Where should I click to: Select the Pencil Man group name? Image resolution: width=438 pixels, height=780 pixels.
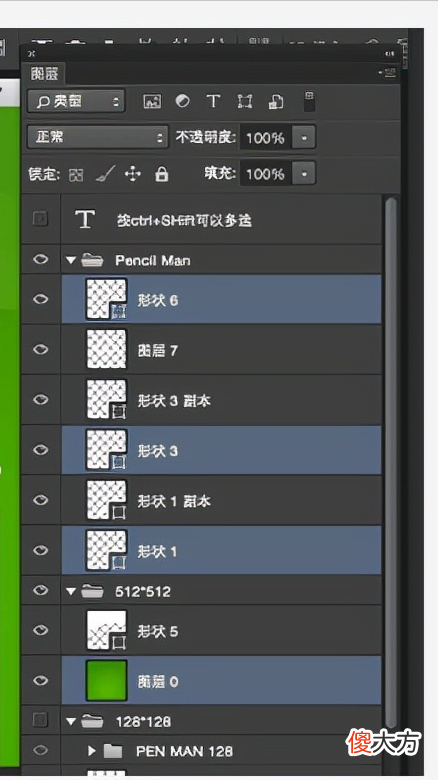(x=152, y=260)
